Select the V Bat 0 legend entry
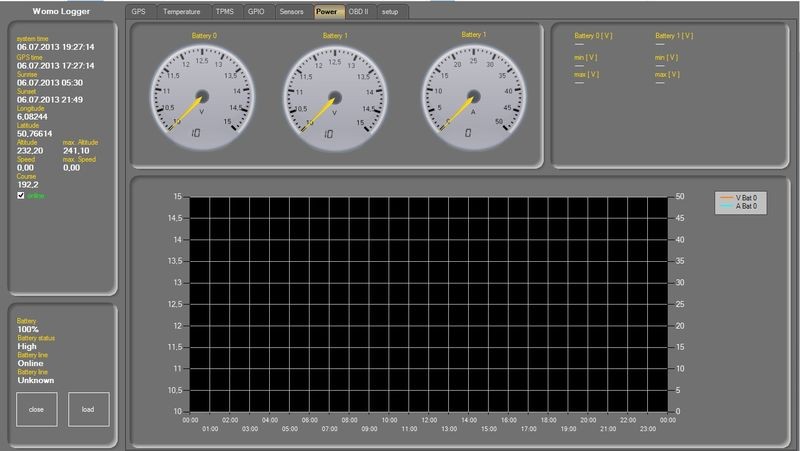The width and height of the screenshot is (800, 451). [745, 199]
